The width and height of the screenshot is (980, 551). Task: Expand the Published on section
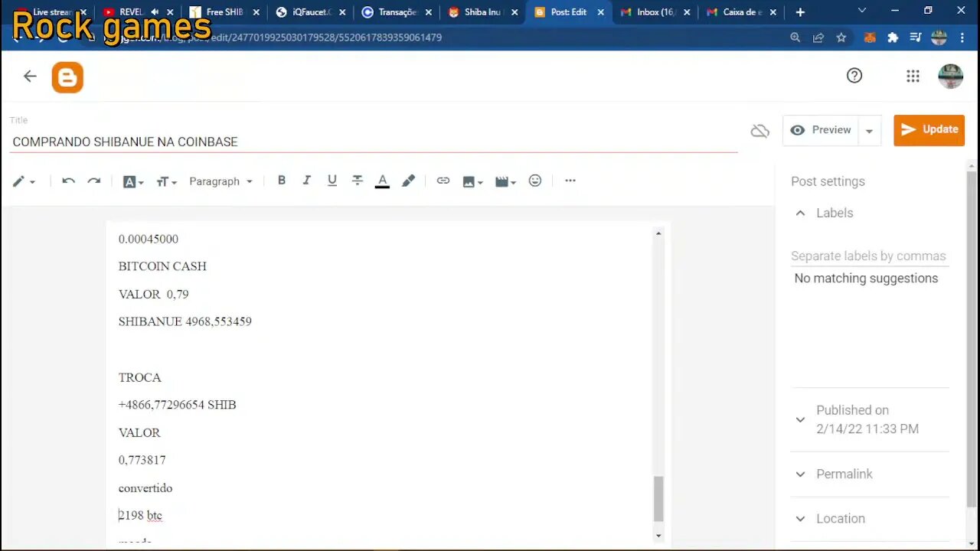pyautogui.click(x=800, y=419)
